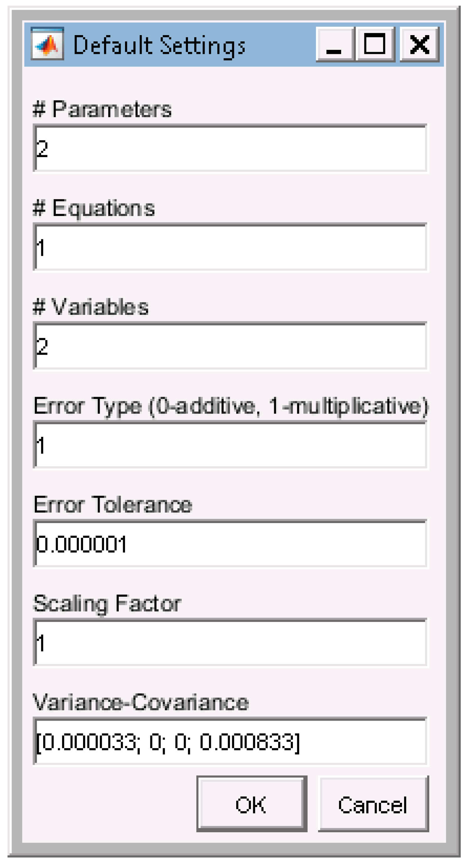469x868 pixels.
Task: Close the Default Settings dialog
Action: click(x=419, y=44)
